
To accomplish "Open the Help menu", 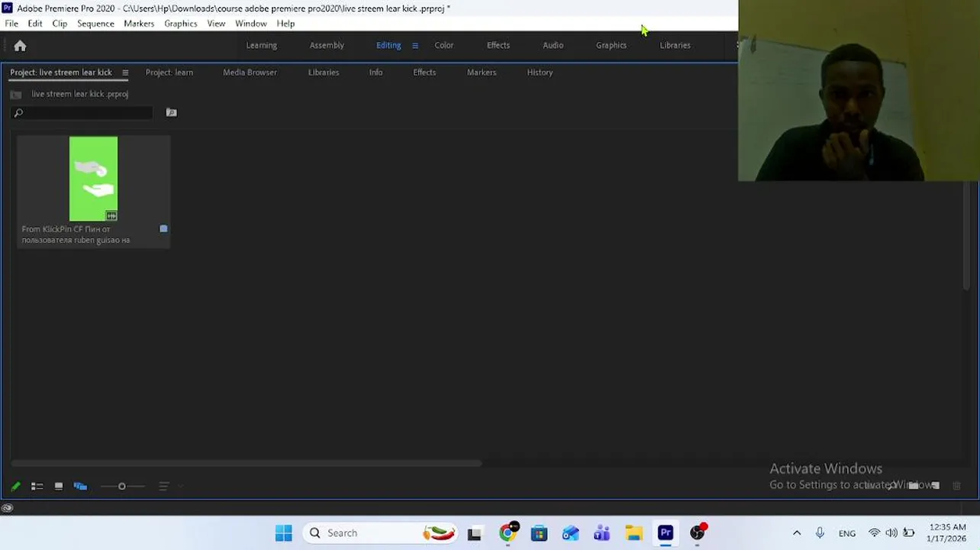I will [285, 24].
